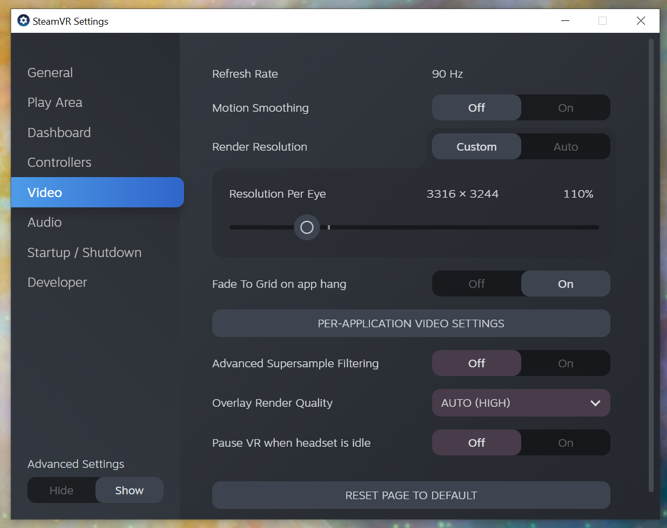Open the Dashboard settings section
The width and height of the screenshot is (667, 528).
(x=59, y=132)
